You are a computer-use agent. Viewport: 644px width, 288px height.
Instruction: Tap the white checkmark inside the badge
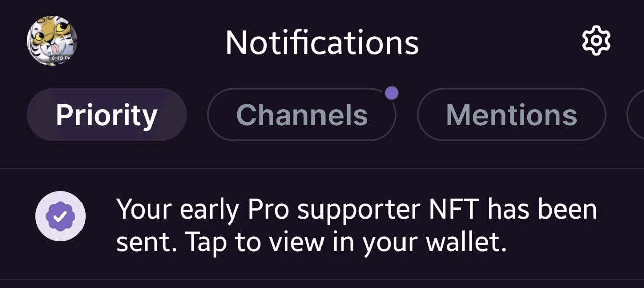point(60,217)
